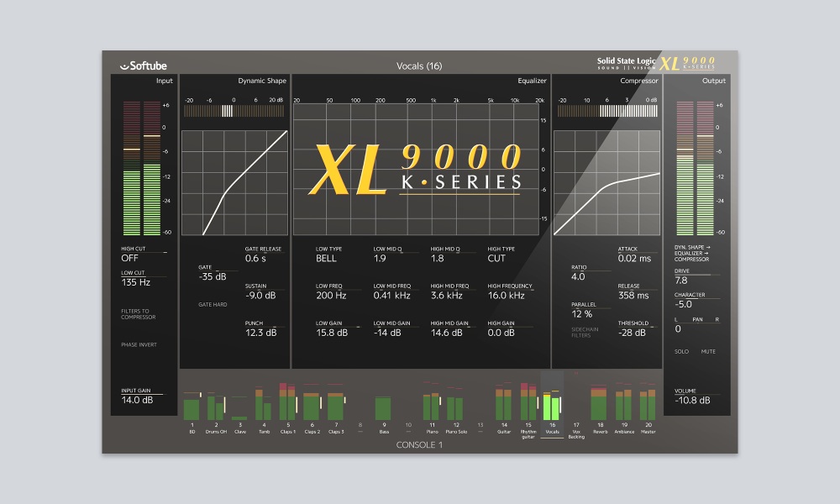Solo the Vocals channel
The image size is (840, 504).
click(x=682, y=351)
